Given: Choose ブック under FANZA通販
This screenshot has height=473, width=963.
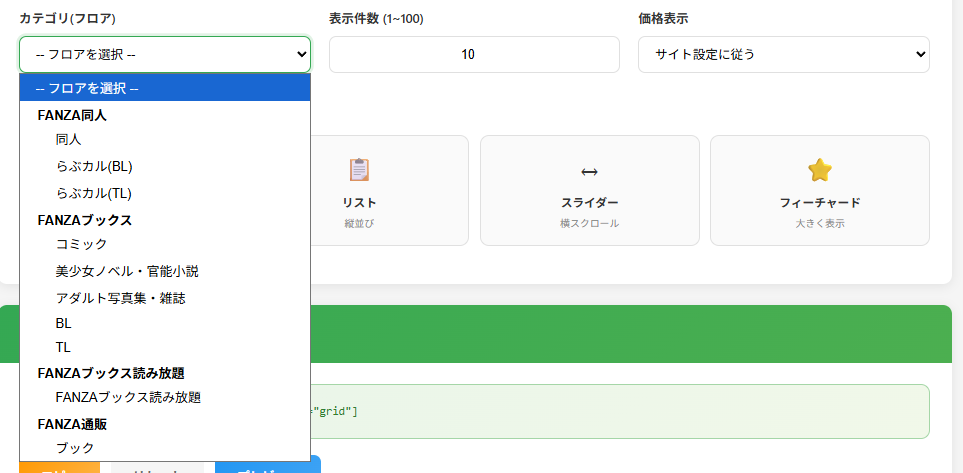Looking at the screenshot, I should coord(75,448).
